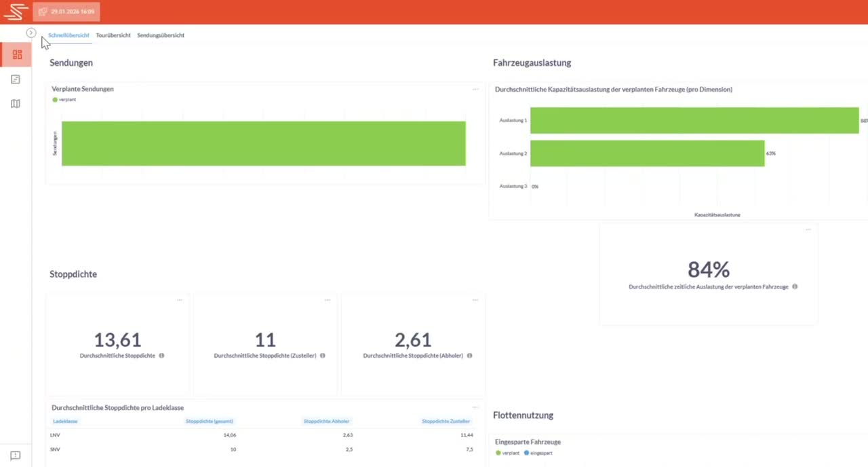Open options menu of the Zusteller Stoppdichte card

tap(328, 300)
